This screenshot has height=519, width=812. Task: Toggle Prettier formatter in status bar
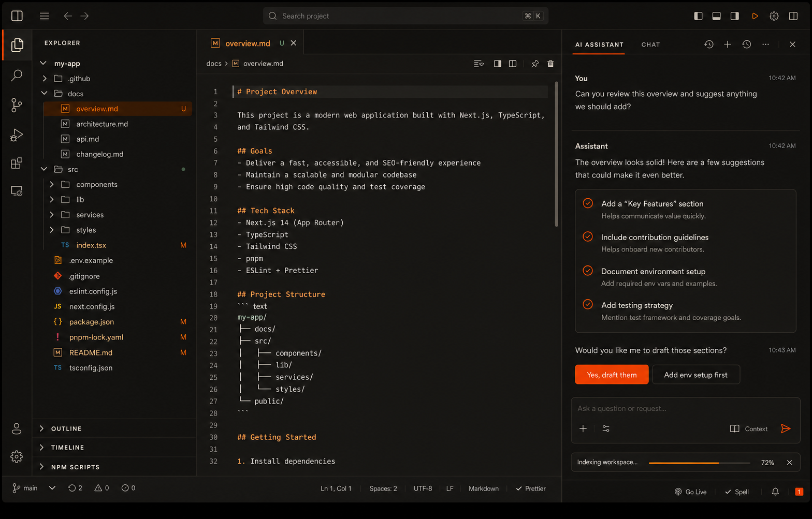[530, 488]
